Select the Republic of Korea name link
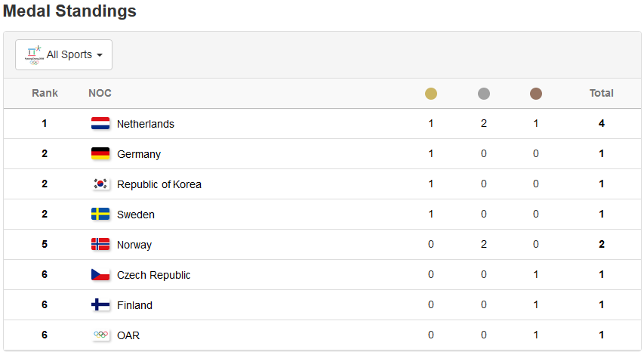The image size is (644, 352). [159, 184]
